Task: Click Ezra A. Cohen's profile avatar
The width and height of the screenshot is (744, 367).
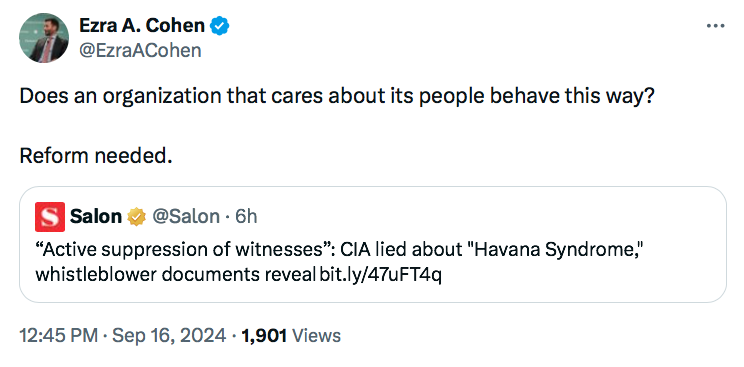Action: pyautogui.click(x=44, y=38)
